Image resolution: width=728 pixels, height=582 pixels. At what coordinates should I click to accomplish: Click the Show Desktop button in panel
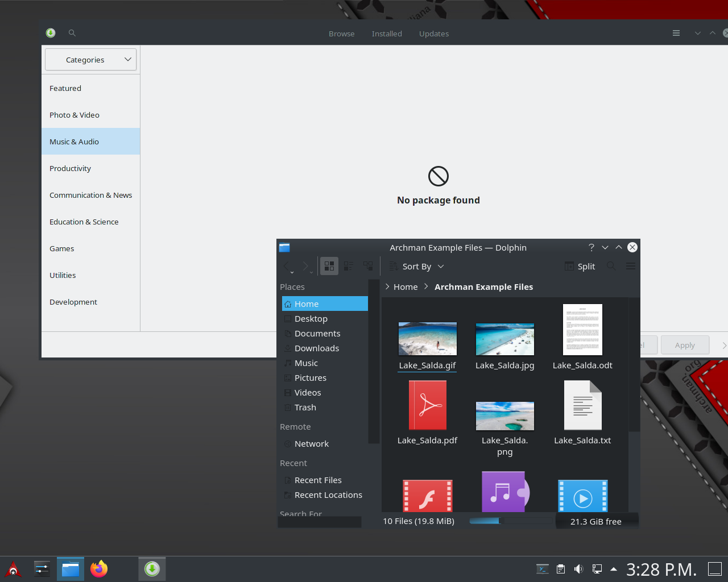pos(714,569)
